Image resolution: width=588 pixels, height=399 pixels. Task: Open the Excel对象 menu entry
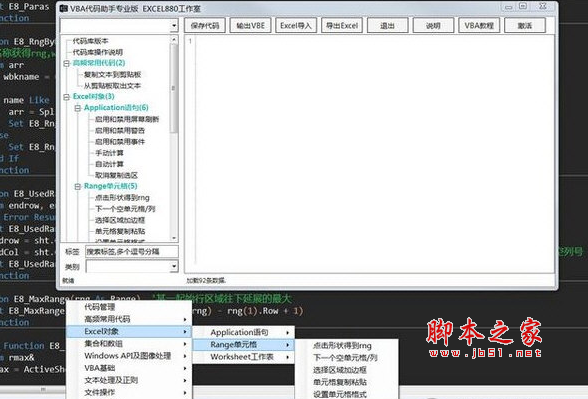(129, 332)
